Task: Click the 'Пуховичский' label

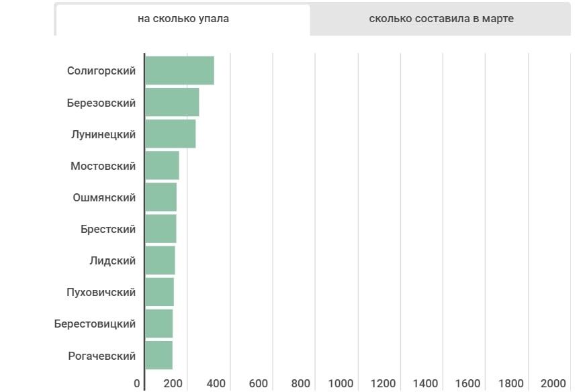Action: tap(101, 292)
